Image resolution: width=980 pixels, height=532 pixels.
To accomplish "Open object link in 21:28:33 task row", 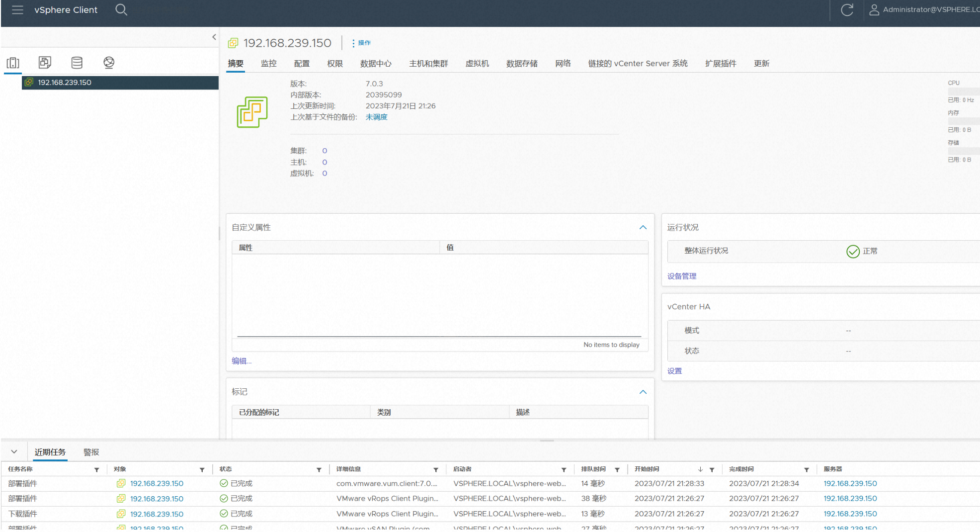I will pos(157,483).
